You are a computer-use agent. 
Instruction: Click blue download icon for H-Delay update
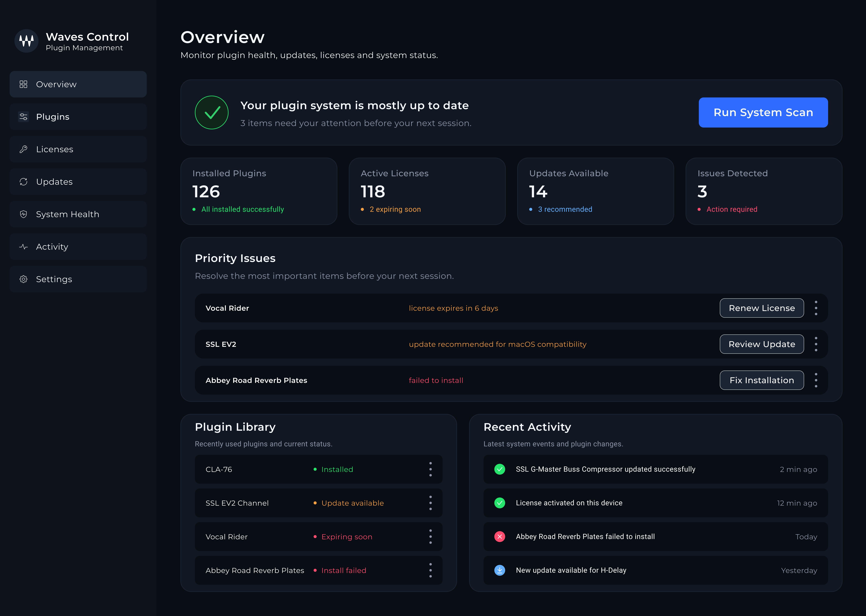(500, 570)
